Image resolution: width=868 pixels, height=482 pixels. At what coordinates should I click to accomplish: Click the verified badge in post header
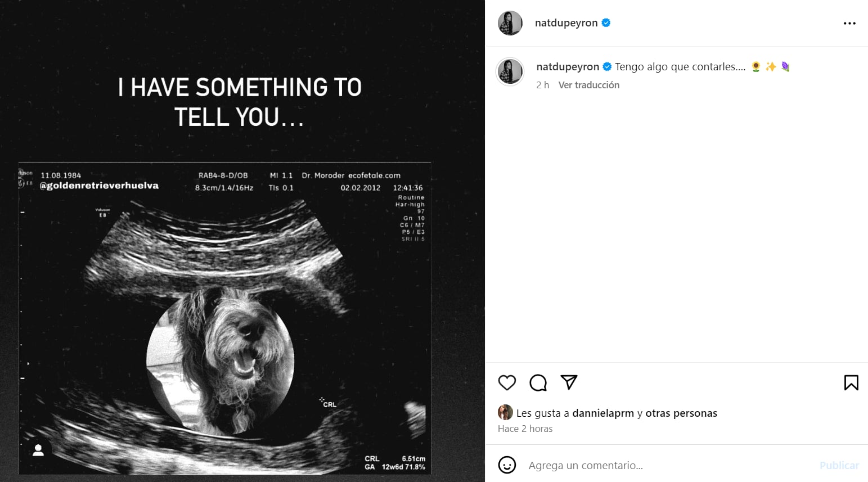(606, 23)
